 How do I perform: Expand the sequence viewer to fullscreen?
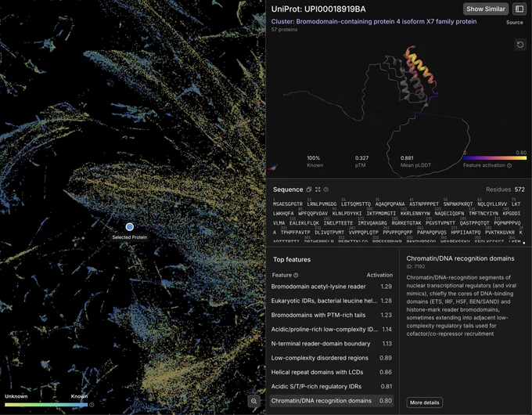pyautogui.click(x=318, y=189)
